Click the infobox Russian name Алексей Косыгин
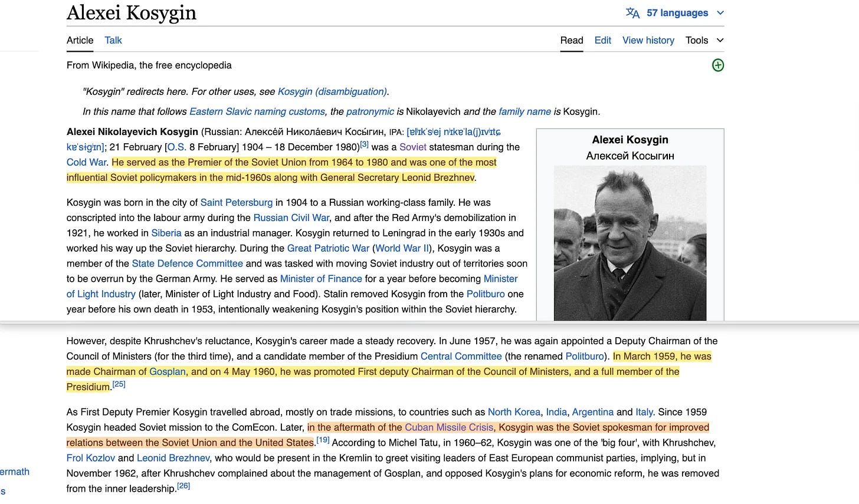This screenshot has height=504, width=859. (630, 156)
